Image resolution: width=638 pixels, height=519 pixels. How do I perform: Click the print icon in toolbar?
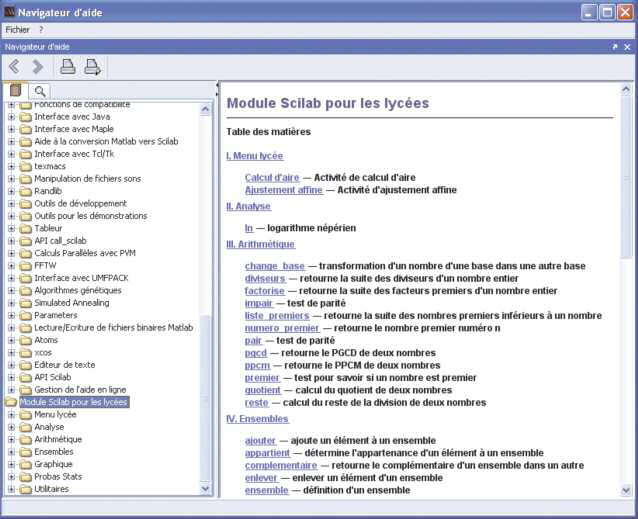coord(67,67)
